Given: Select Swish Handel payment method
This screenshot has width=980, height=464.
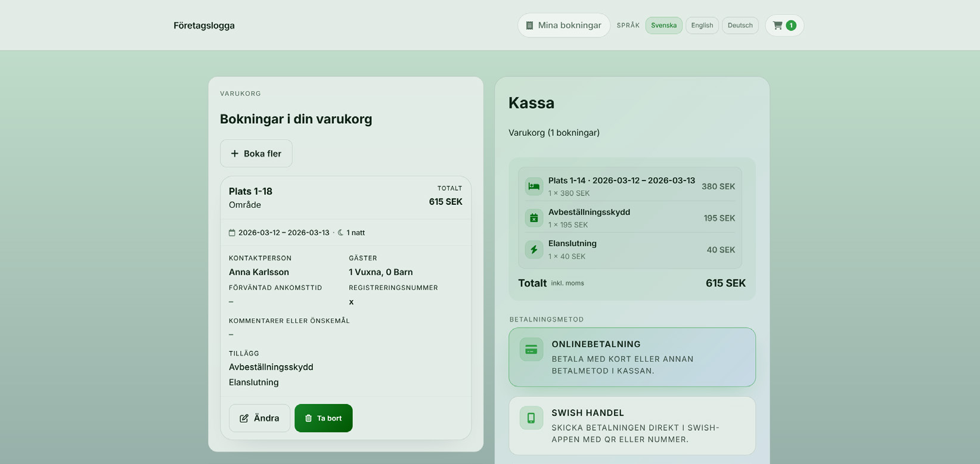Looking at the screenshot, I should (x=632, y=426).
